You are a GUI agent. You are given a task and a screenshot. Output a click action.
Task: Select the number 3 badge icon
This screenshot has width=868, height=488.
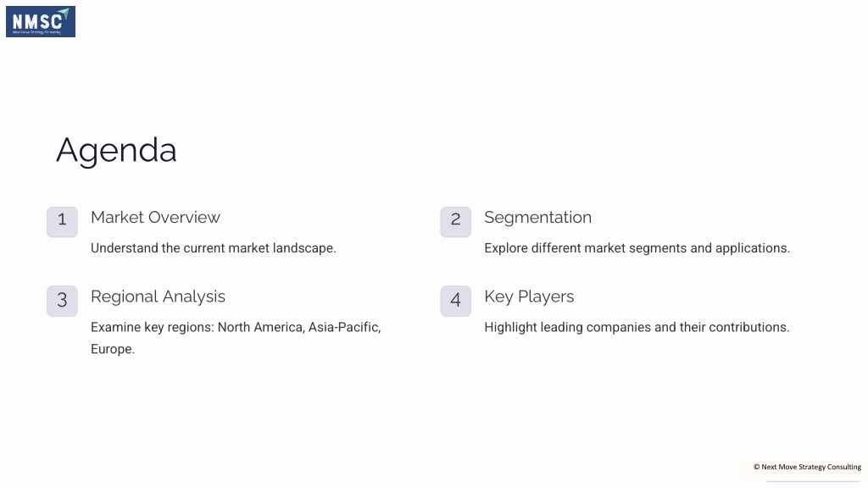(62, 301)
